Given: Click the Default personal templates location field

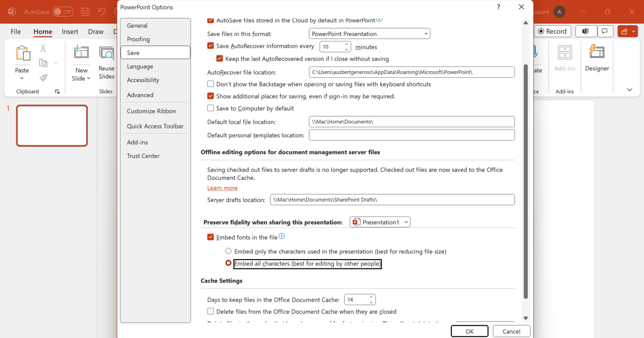Looking at the screenshot, I should 411,135.
